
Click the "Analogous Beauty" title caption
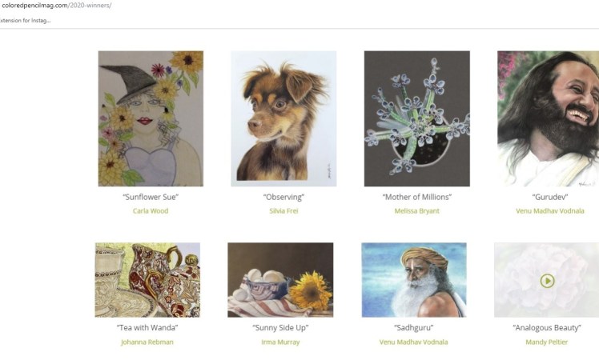tap(547, 328)
